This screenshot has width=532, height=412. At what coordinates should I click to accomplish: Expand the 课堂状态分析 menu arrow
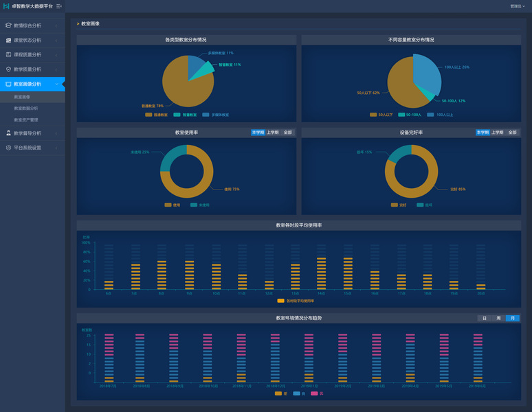click(56, 41)
